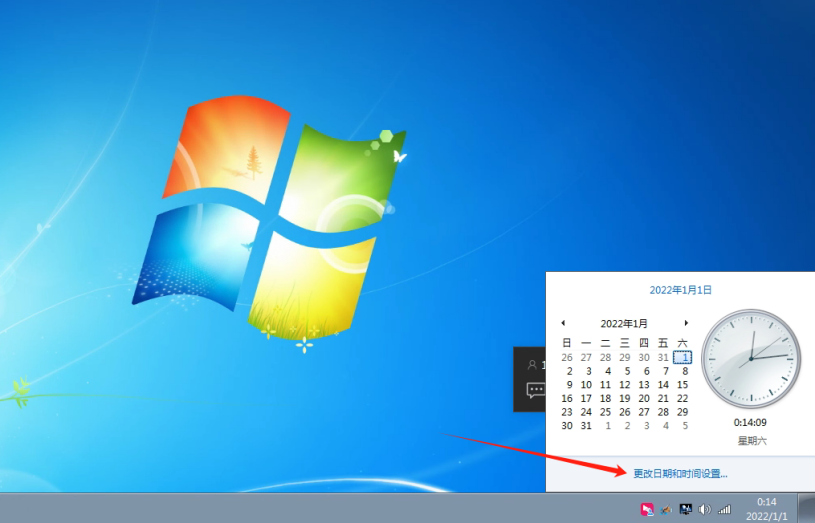This screenshot has width=815, height=523.
Task: Go to previous month in calendar
Action: coord(563,323)
